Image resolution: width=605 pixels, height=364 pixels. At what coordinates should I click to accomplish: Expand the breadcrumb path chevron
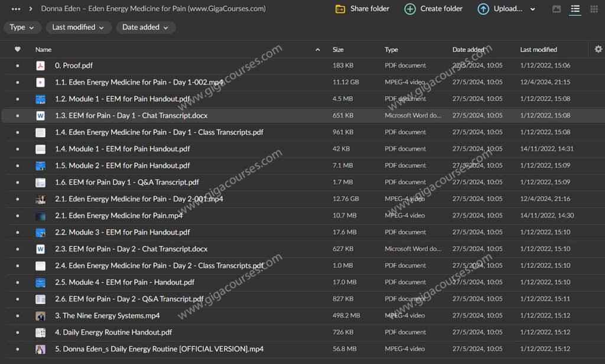[x=31, y=8]
